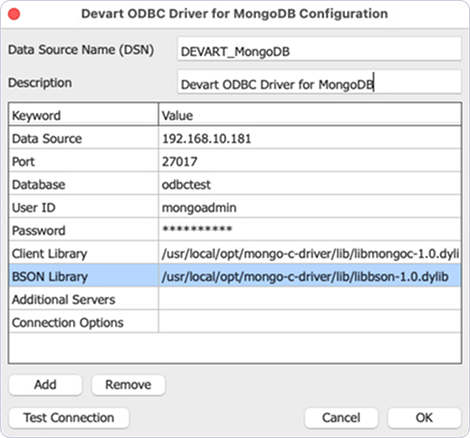
Task: Select the Port keyword cell
Action: (x=84, y=161)
